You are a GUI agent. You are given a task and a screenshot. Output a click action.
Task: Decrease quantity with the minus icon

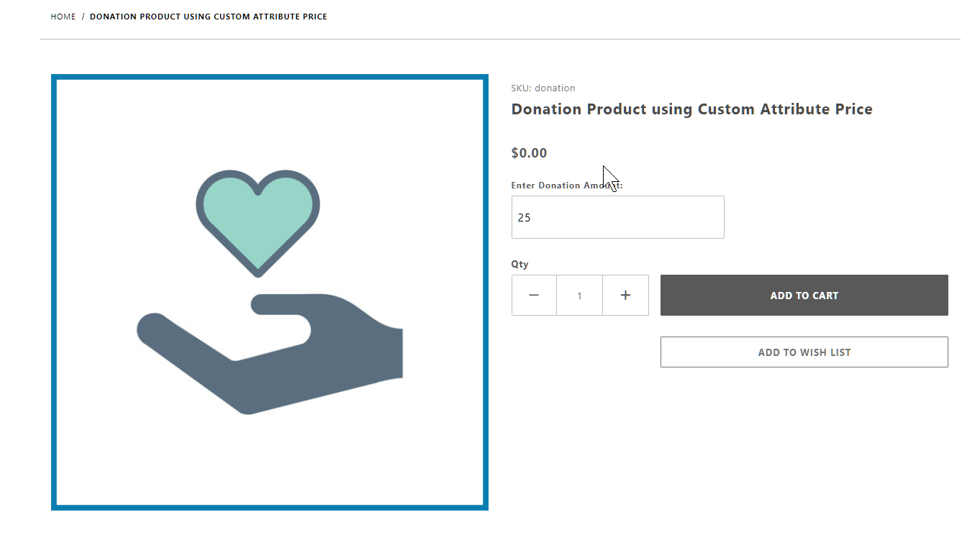click(x=534, y=295)
